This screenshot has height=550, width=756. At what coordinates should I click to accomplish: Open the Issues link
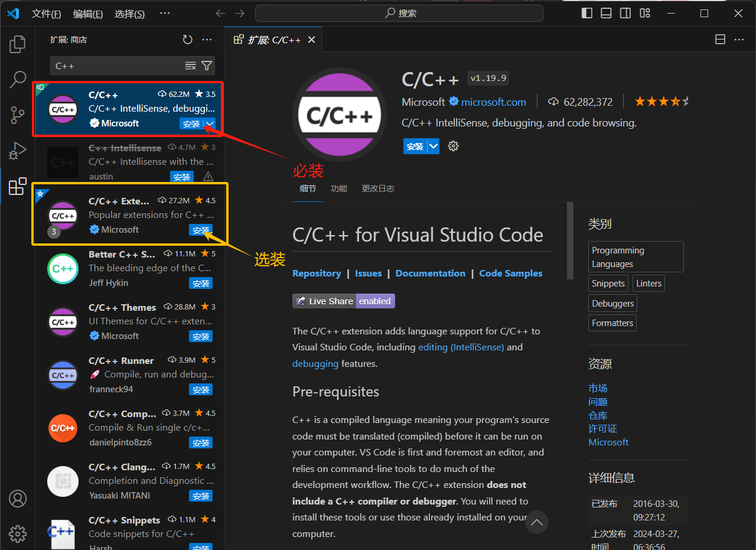coord(369,273)
